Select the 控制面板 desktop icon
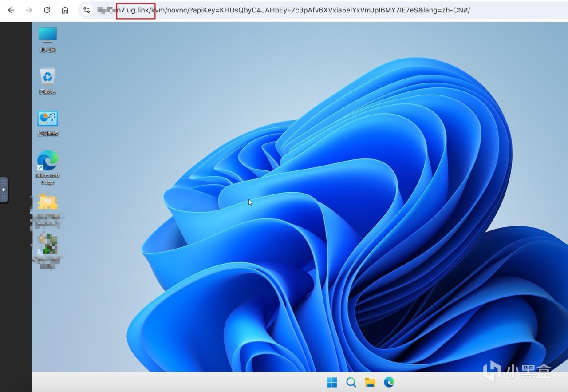This screenshot has height=392, width=568. pyautogui.click(x=47, y=123)
